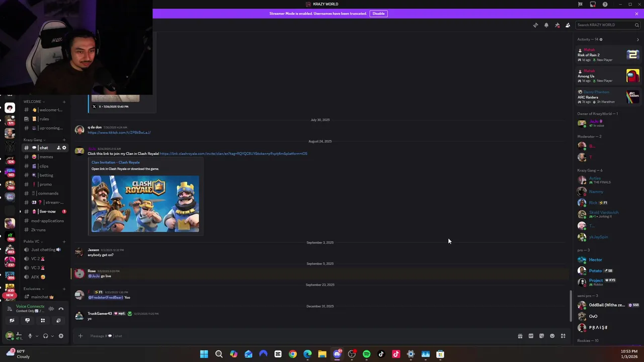The height and width of the screenshot is (362, 644).
Task: Open the live-now channel
Action: pos(45,212)
